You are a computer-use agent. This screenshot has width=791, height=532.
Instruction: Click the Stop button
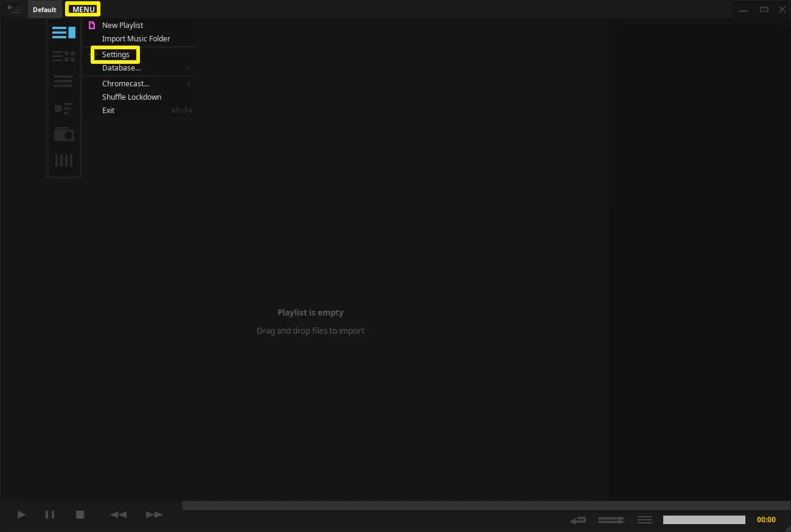80,515
